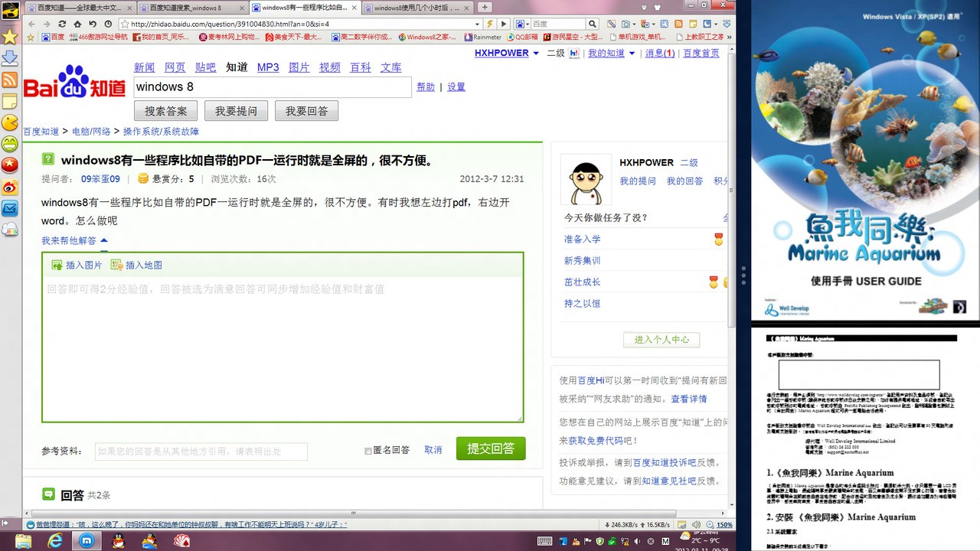980x551 pixels.
Task: Open the on-screen keyboard tray icon
Action: (x=545, y=541)
